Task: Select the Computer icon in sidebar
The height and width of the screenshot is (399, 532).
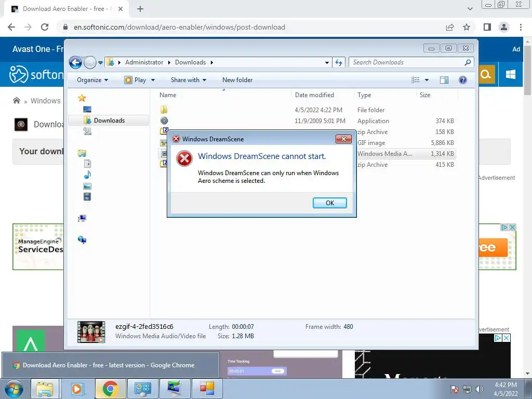Action: (82, 218)
